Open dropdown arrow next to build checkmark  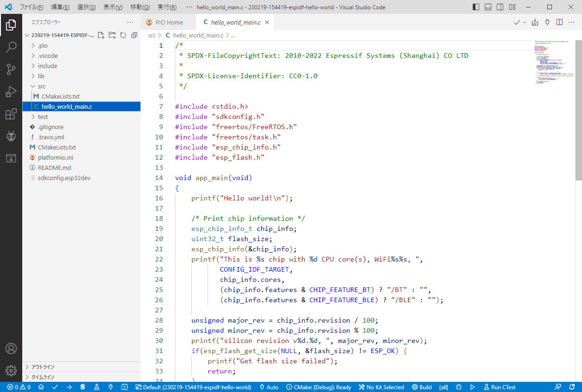[525, 22]
